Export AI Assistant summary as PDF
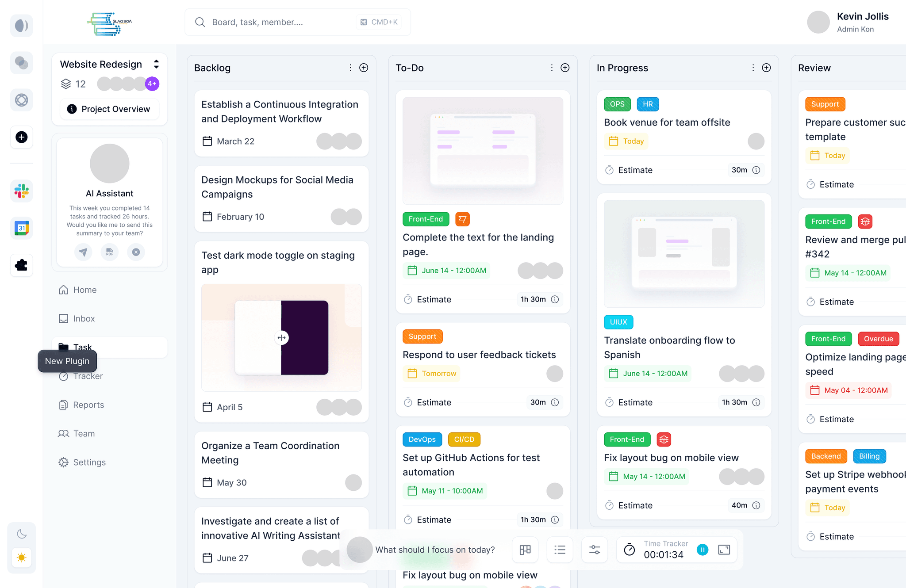 109,252
